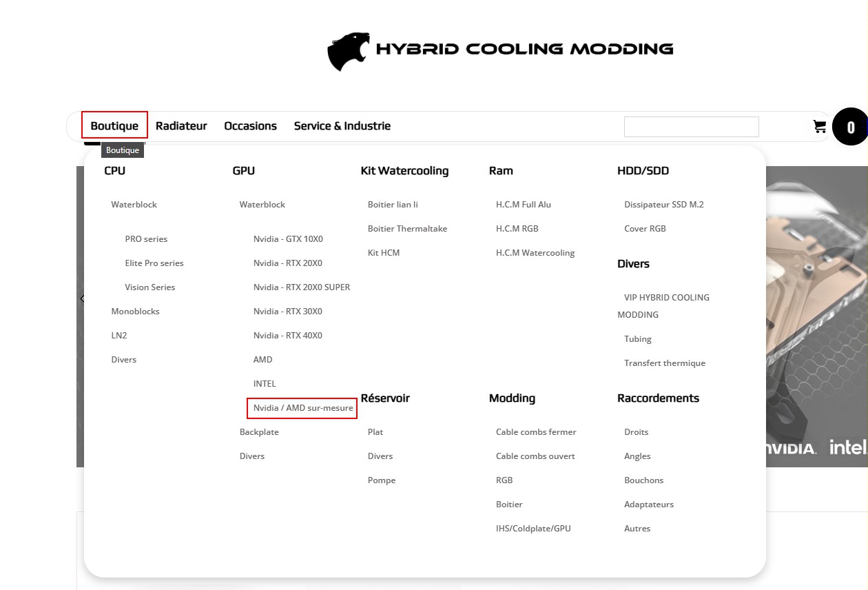Open the Adaptateurs fittings link
The height and width of the screenshot is (590, 868).
[x=648, y=505]
